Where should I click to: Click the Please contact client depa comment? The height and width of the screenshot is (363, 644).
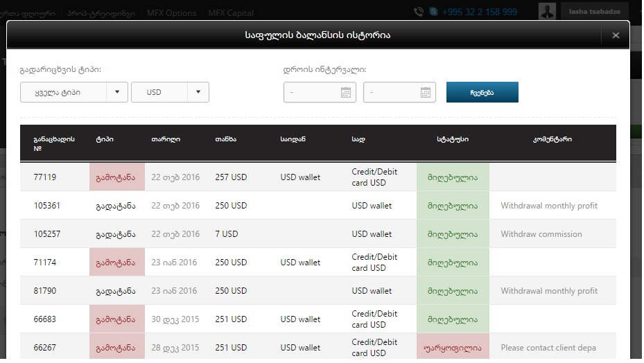click(548, 347)
